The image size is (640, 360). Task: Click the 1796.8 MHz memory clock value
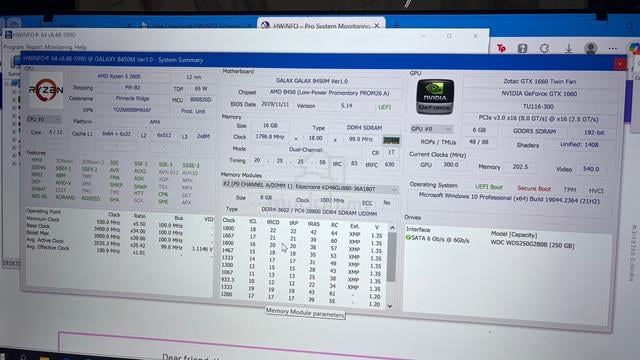[270, 137]
